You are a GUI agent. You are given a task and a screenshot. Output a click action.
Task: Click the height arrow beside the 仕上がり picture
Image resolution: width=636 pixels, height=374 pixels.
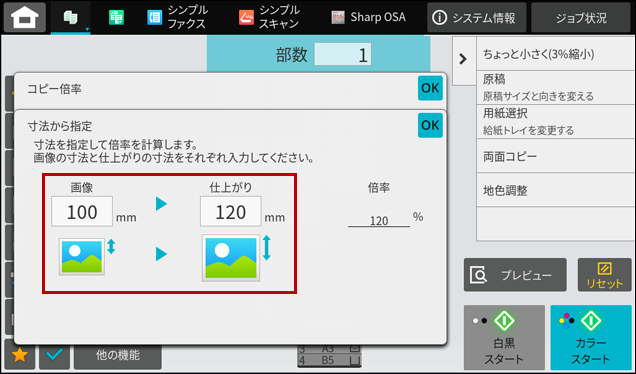click(x=266, y=248)
